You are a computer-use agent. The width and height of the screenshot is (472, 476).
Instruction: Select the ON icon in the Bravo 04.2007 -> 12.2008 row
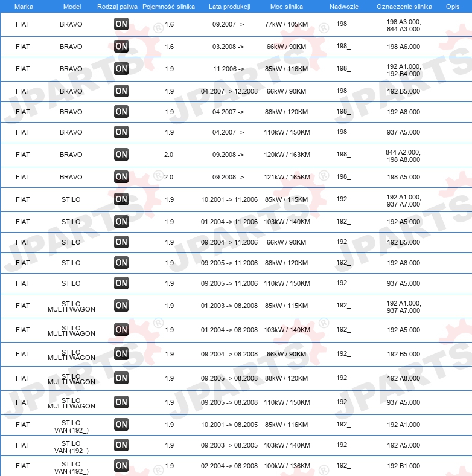(121, 91)
